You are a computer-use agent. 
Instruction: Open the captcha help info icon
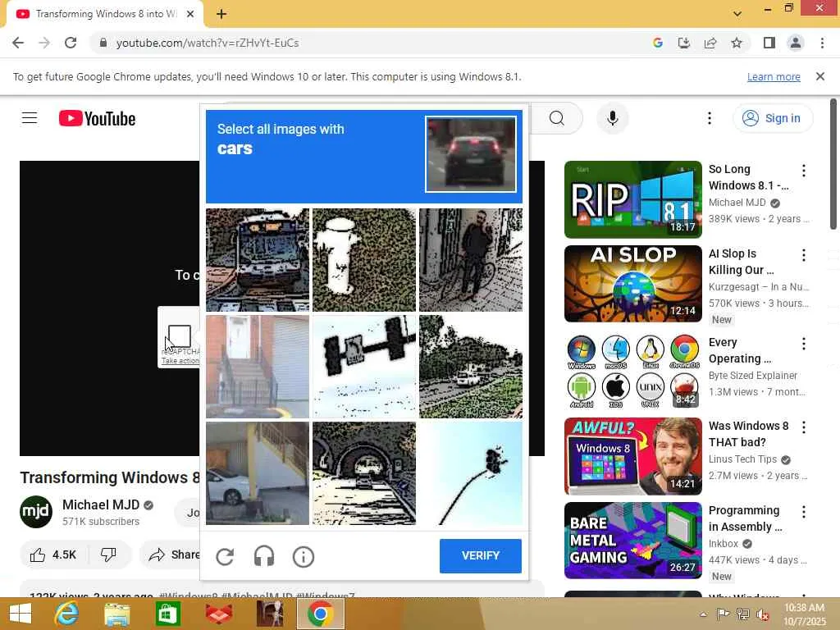[304, 557]
